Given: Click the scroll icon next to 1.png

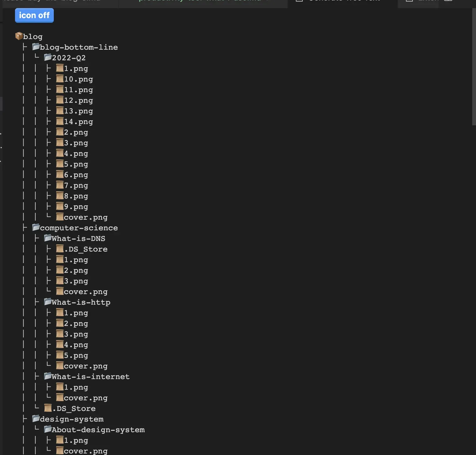Looking at the screenshot, I should tap(59, 68).
